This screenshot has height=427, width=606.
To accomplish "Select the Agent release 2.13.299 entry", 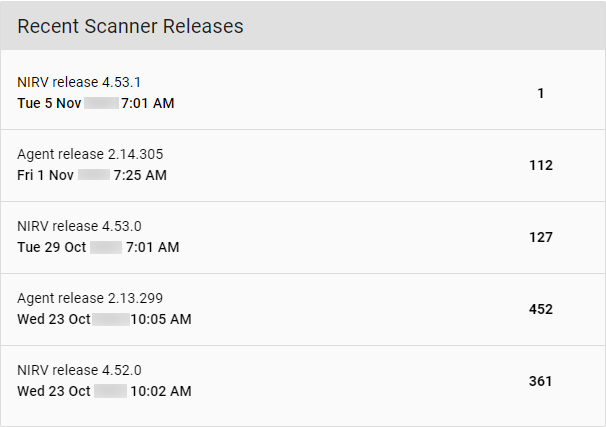I will [x=90, y=298].
